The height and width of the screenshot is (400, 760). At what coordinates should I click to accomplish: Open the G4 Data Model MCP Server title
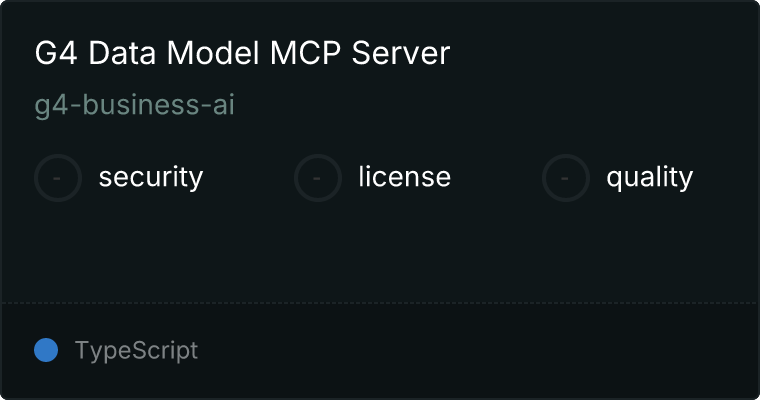coord(242,52)
